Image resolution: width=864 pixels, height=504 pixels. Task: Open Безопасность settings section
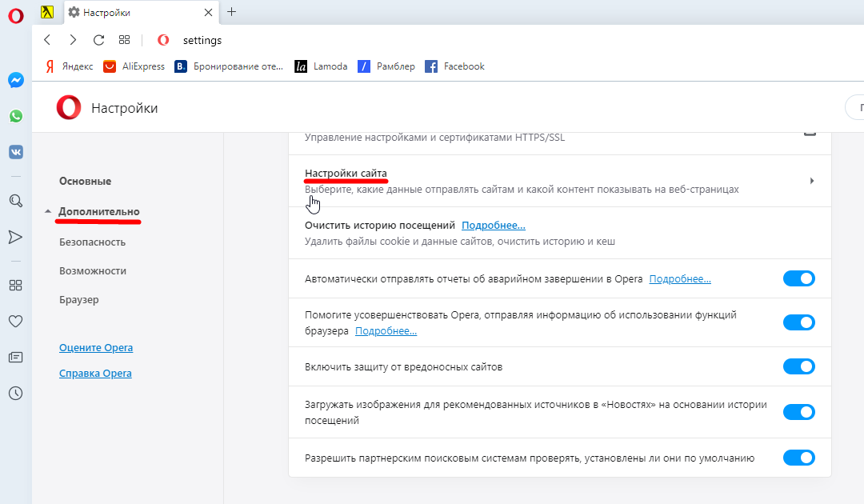pyautogui.click(x=93, y=242)
